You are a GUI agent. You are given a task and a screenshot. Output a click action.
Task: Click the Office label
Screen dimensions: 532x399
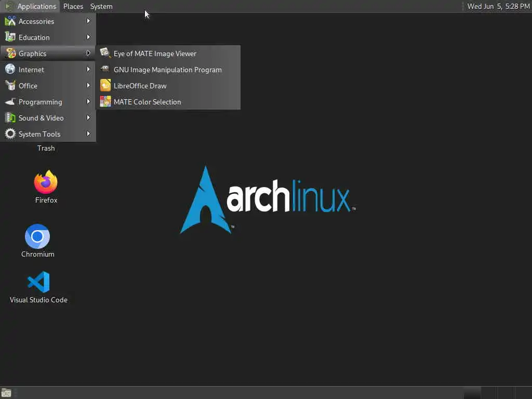pyautogui.click(x=28, y=86)
